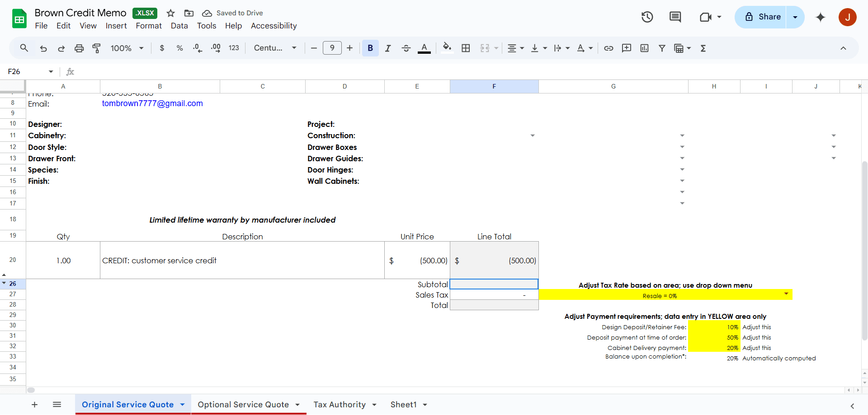Open the File menu
Viewport: 868px width, 415px height.
pyautogui.click(x=41, y=26)
